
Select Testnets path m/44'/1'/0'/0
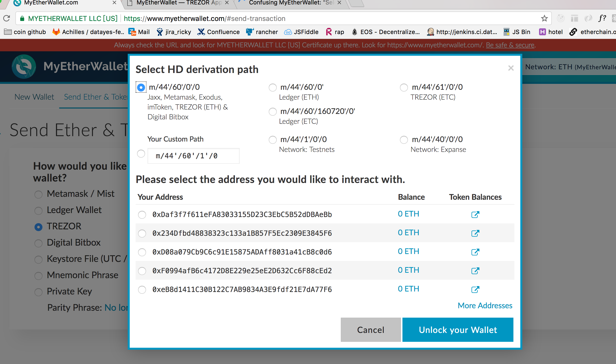(x=272, y=140)
